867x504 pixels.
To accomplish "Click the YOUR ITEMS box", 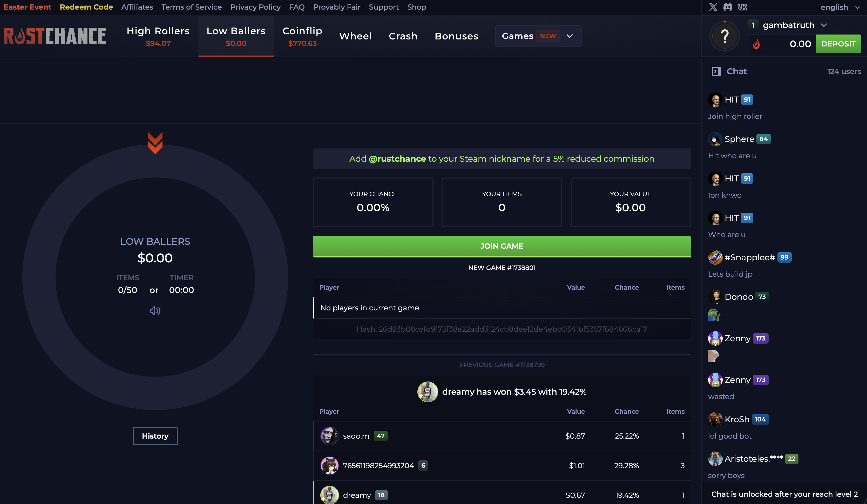I will coord(502,202).
